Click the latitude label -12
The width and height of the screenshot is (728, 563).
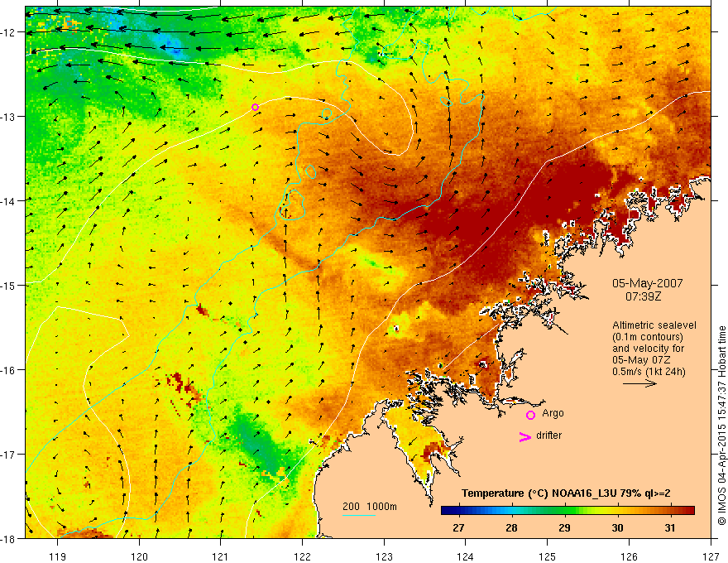[x=8, y=32]
